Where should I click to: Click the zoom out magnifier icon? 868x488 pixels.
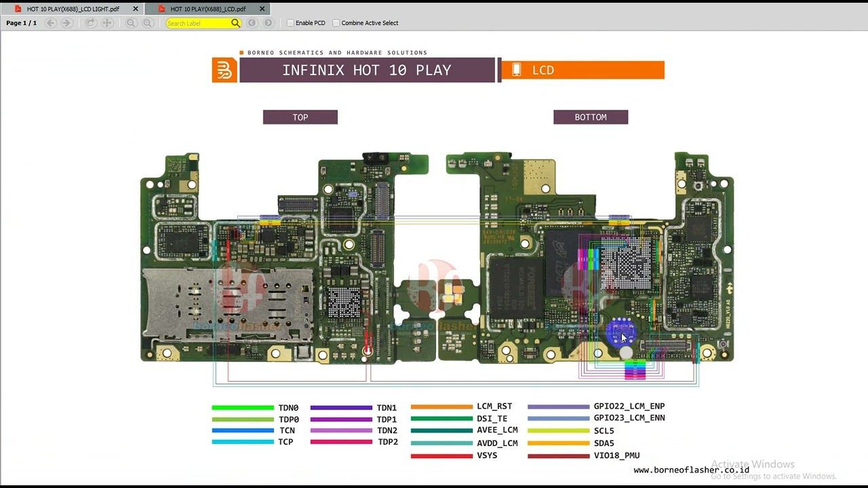point(131,23)
